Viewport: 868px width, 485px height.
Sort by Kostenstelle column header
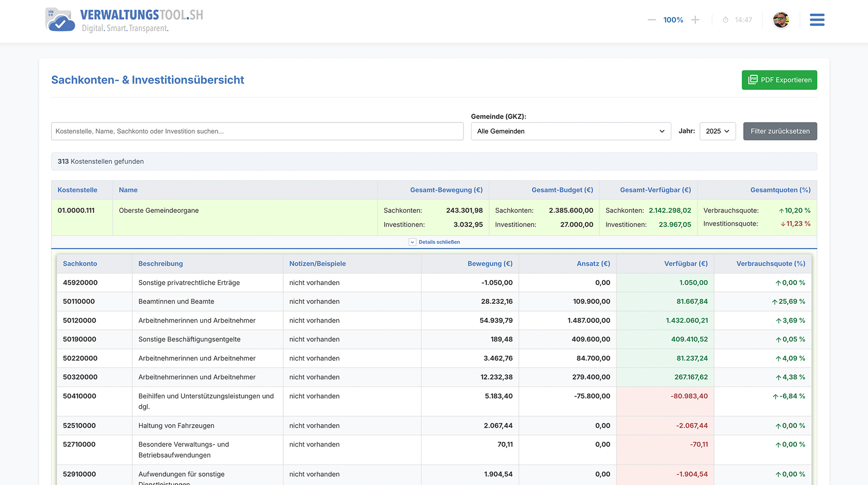click(x=77, y=190)
